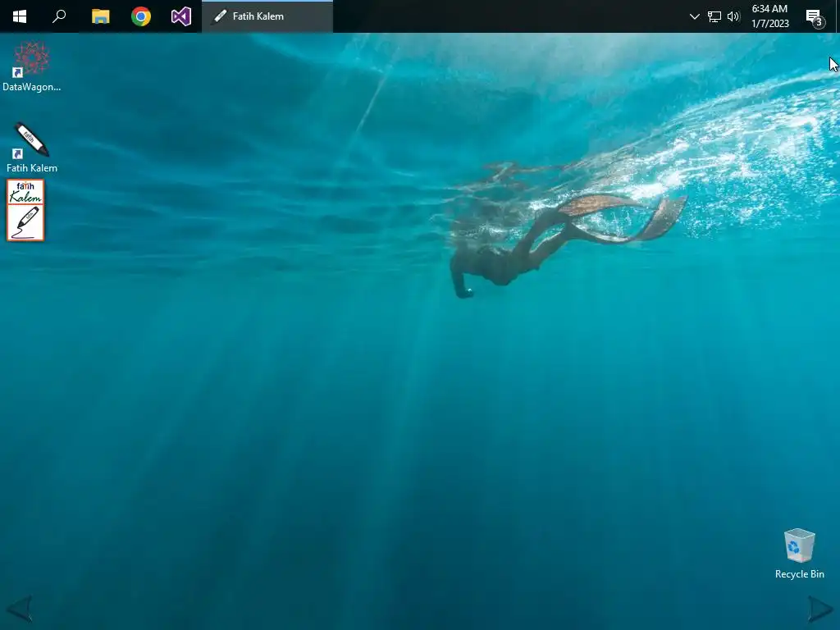
Task: Click the Recycle Bin label text
Action: 799,573
